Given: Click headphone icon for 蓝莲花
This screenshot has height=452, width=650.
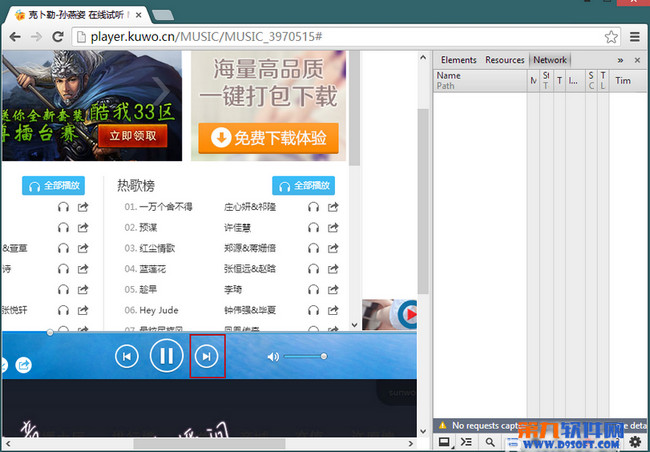Looking at the screenshot, I should tap(313, 269).
